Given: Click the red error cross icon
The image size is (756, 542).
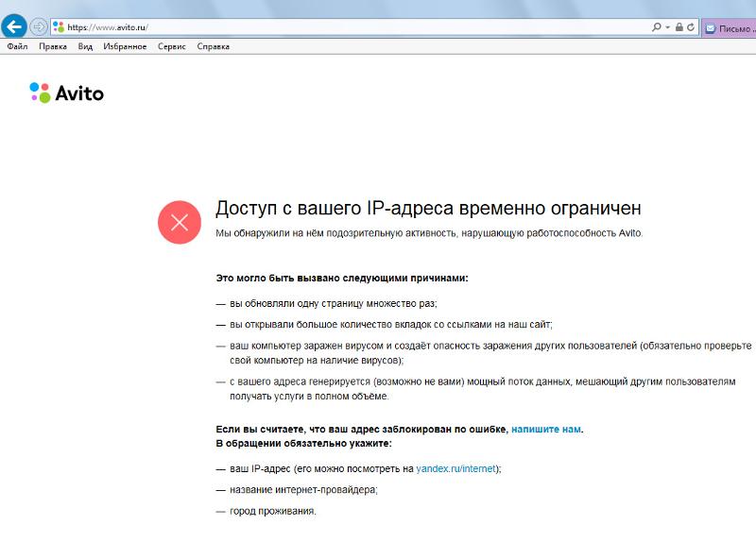Looking at the screenshot, I should tap(180, 222).
